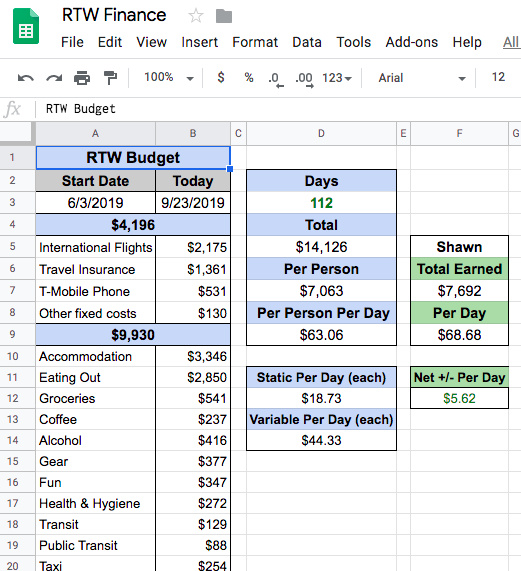Select the $14,126 Total cell

tap(321, 247)
